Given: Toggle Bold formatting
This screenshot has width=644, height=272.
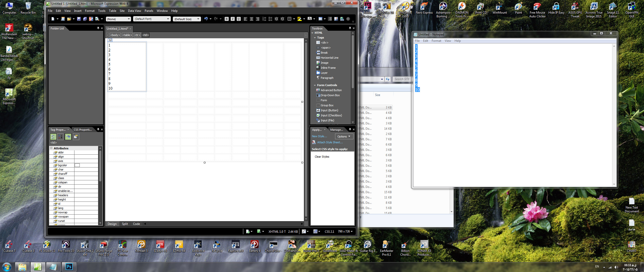Looking at the screenshot, I should pyautogui.click(x=227, y=19).
